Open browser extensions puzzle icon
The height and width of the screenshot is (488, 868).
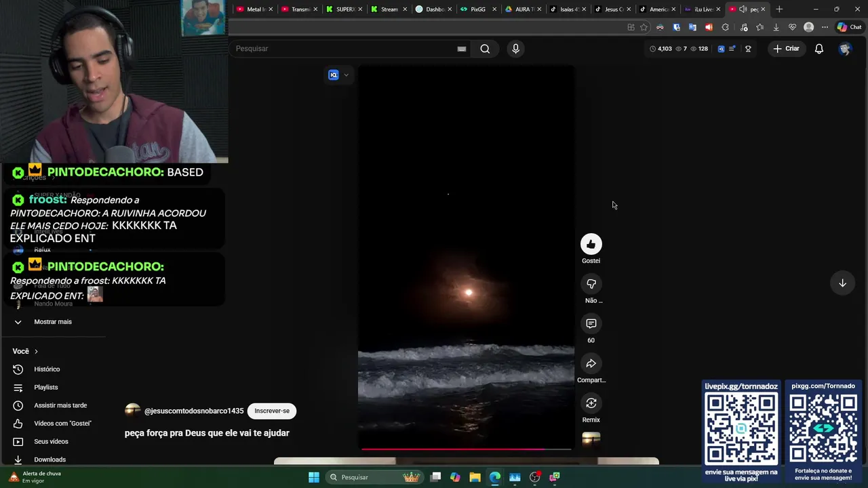(725, 27)
